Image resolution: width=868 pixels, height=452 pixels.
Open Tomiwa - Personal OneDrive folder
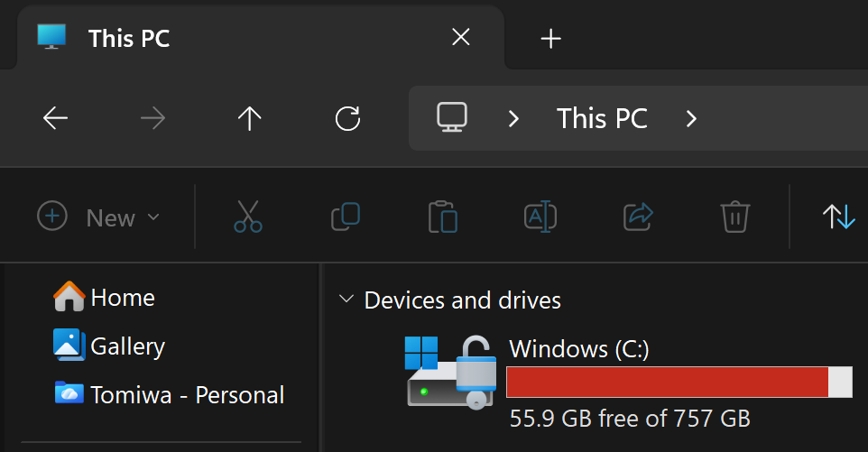click(x=187, y=395)
